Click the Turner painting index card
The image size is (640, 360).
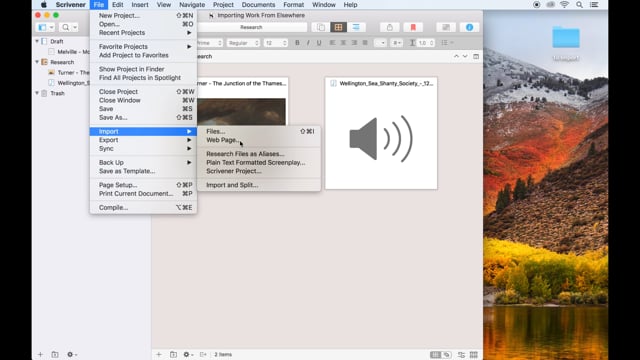[242, 101]
